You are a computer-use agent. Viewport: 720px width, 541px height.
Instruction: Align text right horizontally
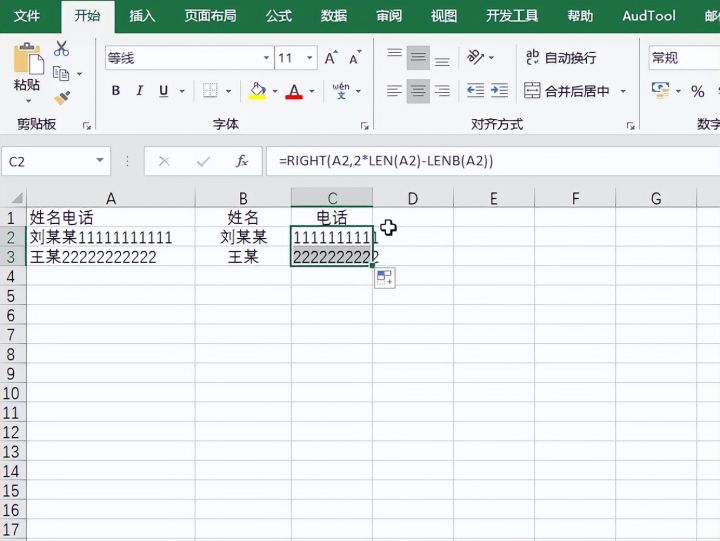(x=442, y=90)
